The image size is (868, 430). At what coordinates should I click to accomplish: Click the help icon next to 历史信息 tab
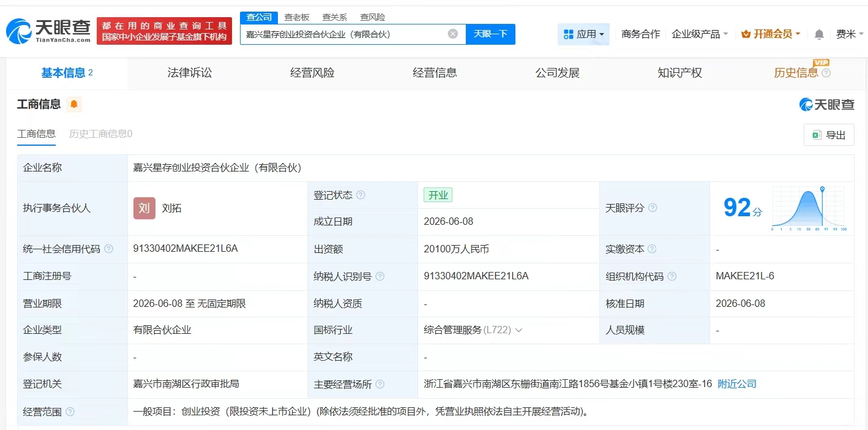(x=826, y=73)
